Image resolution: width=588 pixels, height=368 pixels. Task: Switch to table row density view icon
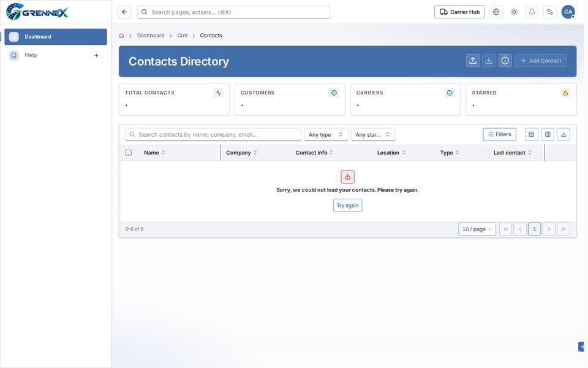pos(531,134)
